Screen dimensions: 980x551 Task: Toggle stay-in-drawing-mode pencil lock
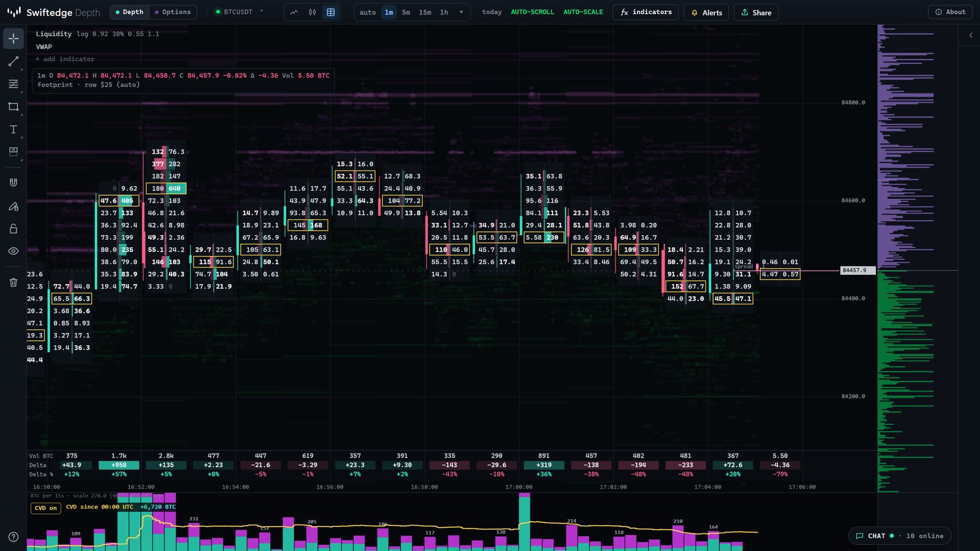pos(13,206)
